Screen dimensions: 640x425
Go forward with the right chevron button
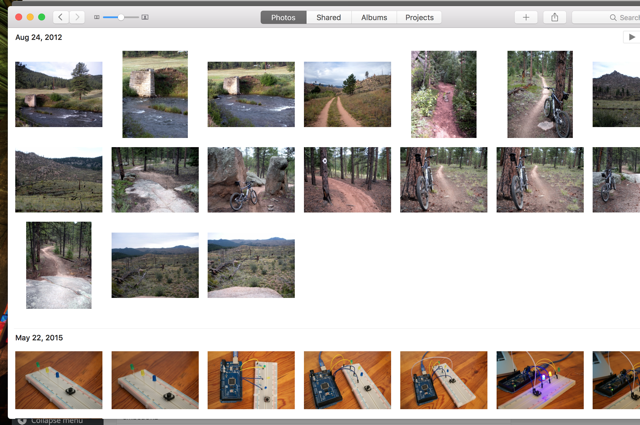click(x=77, y=17)
